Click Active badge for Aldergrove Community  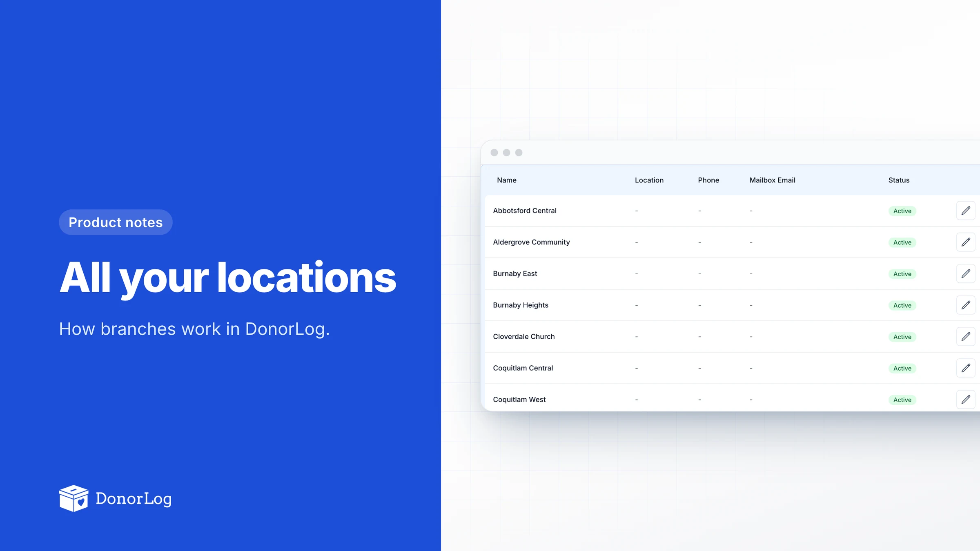tap(902, 242)
